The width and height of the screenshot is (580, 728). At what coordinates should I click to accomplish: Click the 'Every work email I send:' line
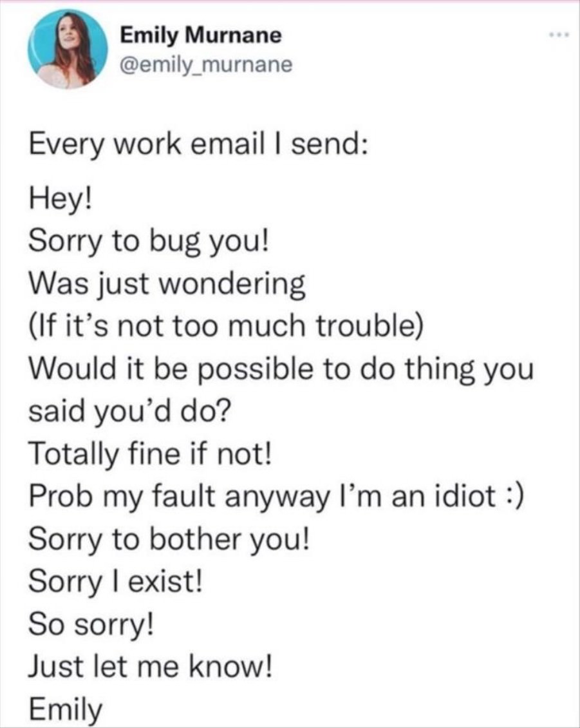point(199,144)
